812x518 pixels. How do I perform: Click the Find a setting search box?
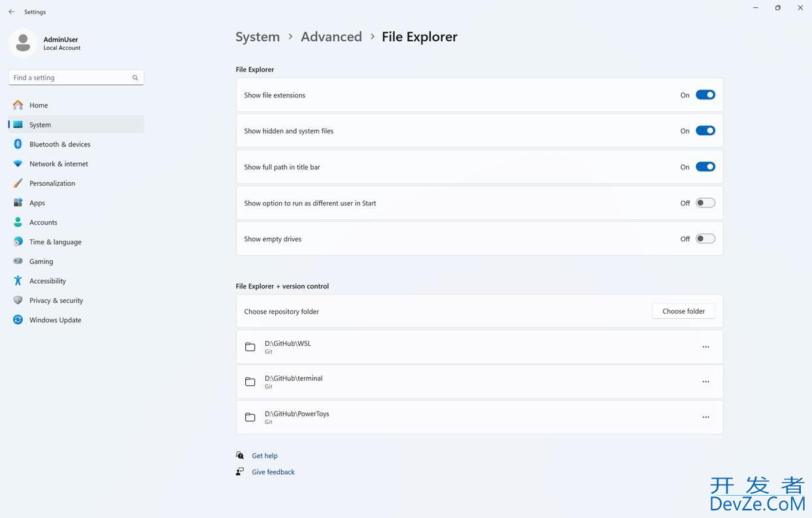click(x=76, y=78)
